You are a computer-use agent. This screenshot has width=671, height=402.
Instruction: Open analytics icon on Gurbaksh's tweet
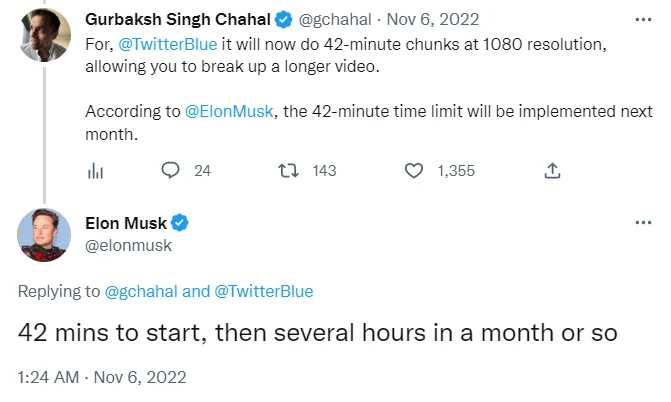(x=96, y=171)
